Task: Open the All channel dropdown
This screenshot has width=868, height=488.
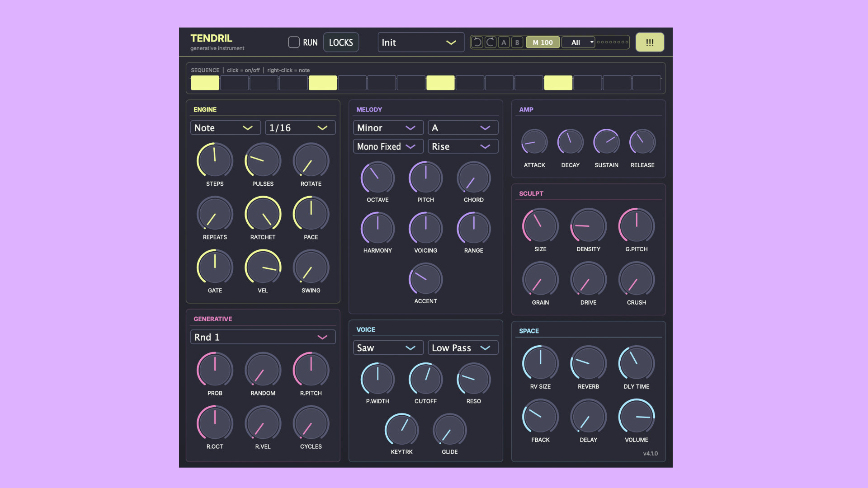Action: coord(578,42)
